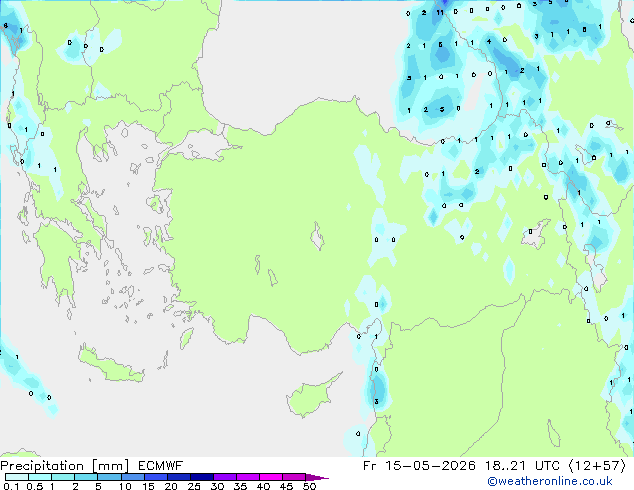Click the '[mm]' unit label
634x490 pixels.
pos(110,466)
